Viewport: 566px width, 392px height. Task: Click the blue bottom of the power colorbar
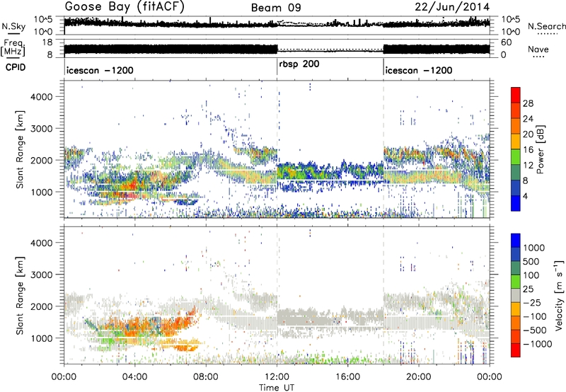click(x=516, y=203)
